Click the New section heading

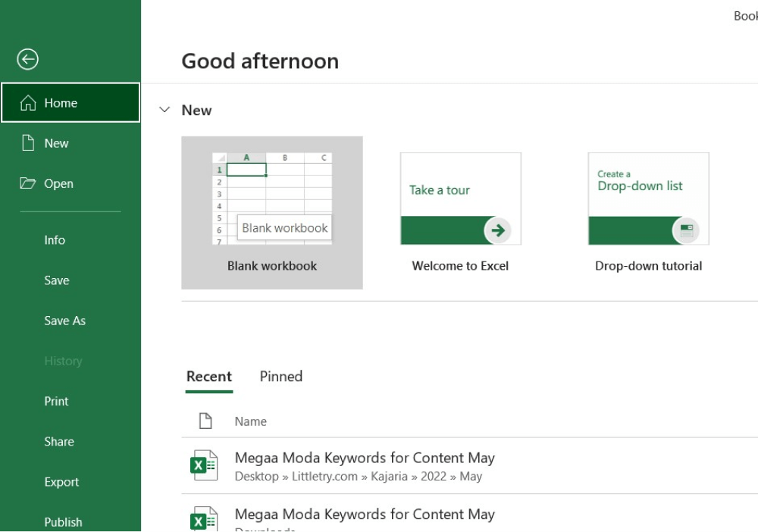[196, 110]
